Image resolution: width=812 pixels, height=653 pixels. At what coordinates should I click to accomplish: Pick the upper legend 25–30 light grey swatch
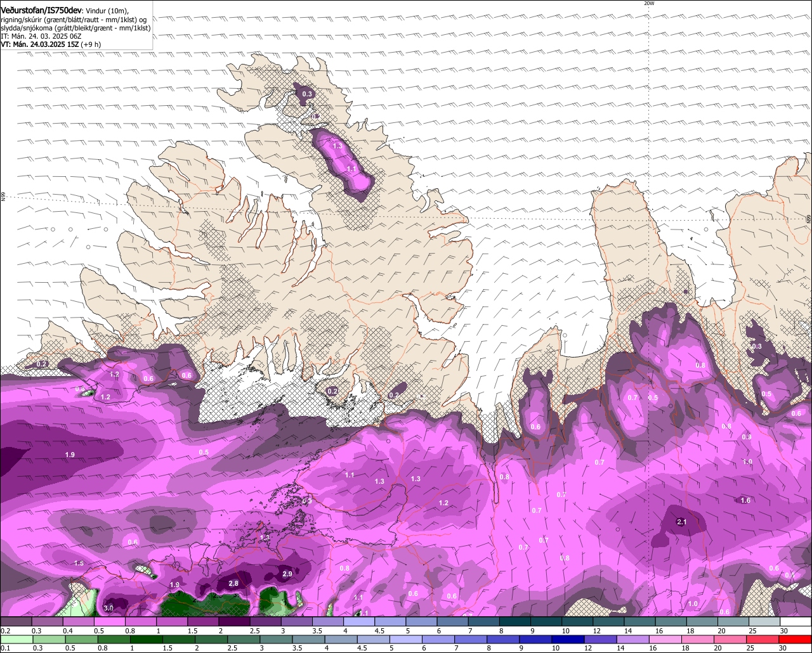(x=765, y=622)
